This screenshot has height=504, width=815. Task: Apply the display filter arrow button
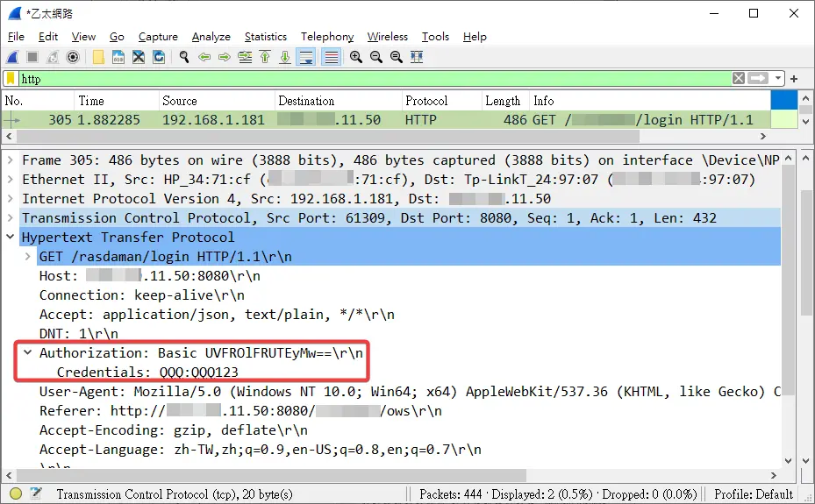758,78
